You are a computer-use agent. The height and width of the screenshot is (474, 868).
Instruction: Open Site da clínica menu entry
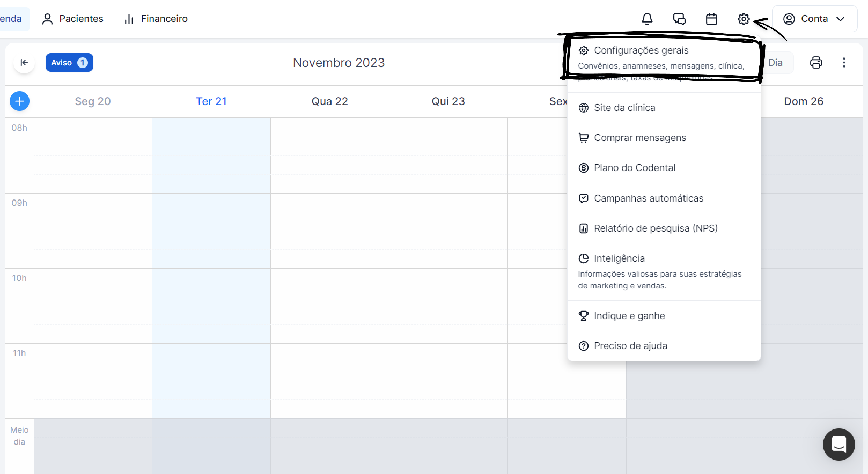(x=624, y=108)
